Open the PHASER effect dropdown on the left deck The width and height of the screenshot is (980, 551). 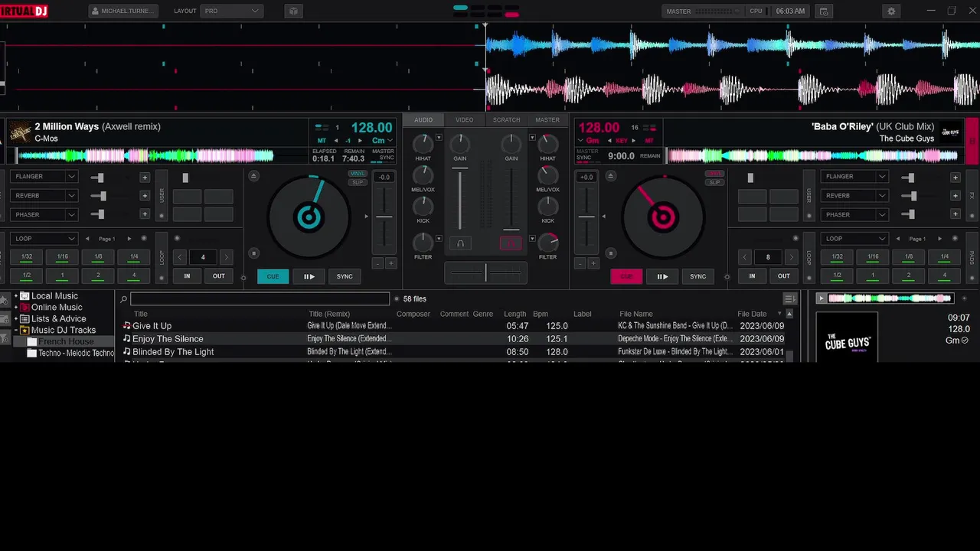44,215
